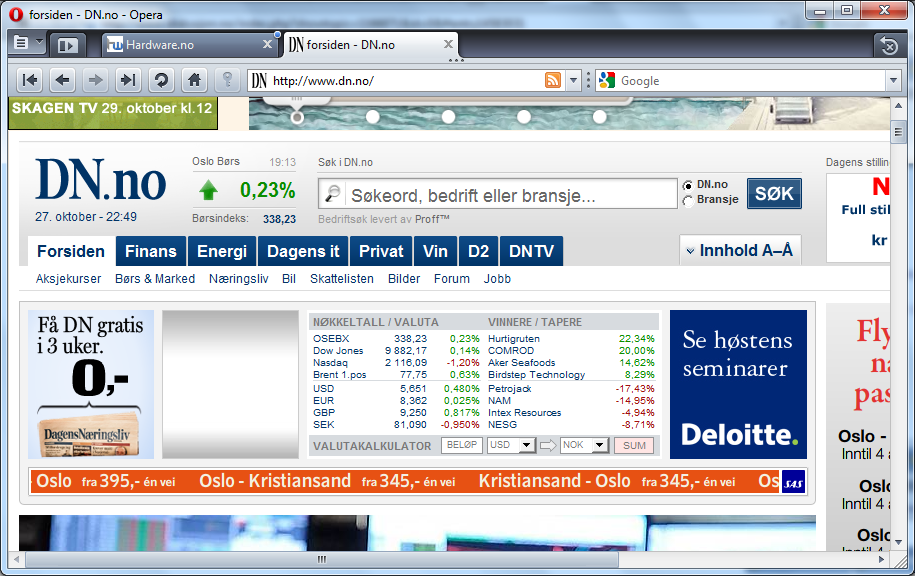
Task: Close the forsiden - DN.no tab
Action: coord(448,44)
